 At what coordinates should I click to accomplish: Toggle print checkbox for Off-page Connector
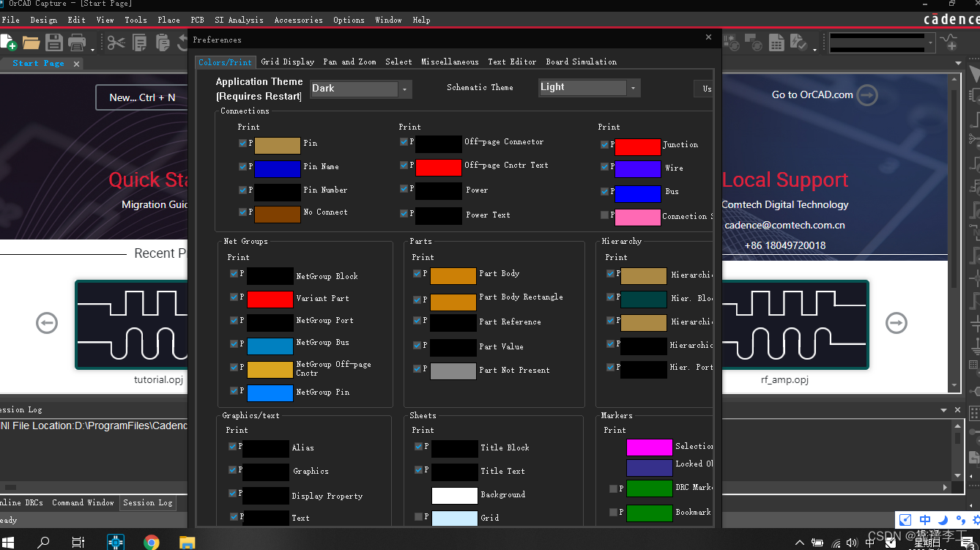tap(404, 142)
